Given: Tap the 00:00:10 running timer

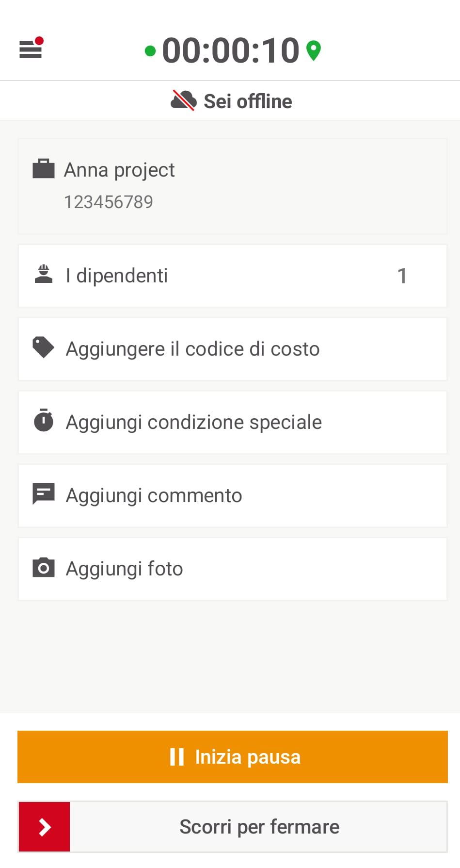Looking at the screenshot, I should click(x=231, y=50).
